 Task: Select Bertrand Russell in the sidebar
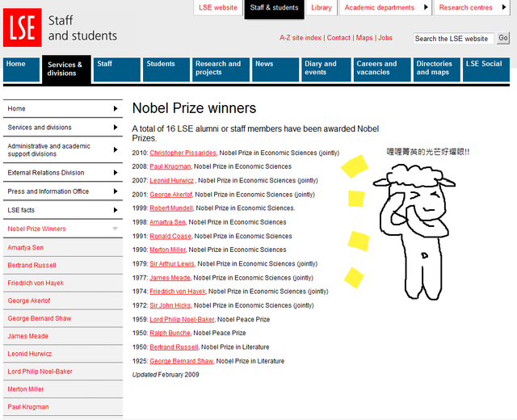pyautogui.click(x=63, y=266)
